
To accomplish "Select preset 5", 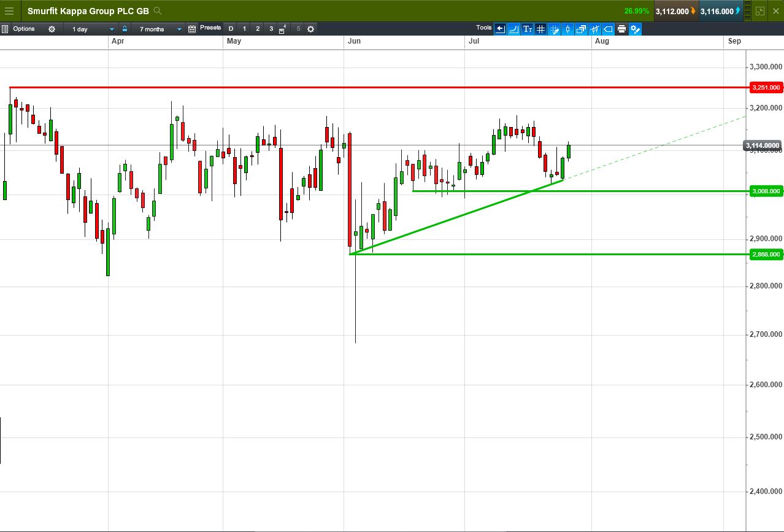I will point(298,29).
